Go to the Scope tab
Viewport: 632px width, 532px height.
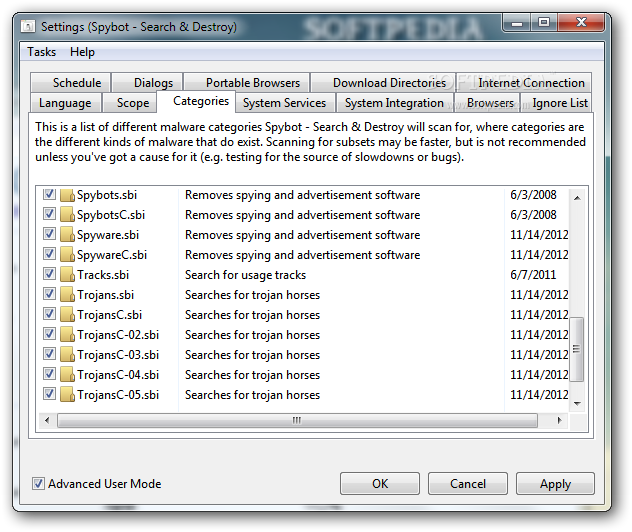pyautogui.click(x=130, y=103)
